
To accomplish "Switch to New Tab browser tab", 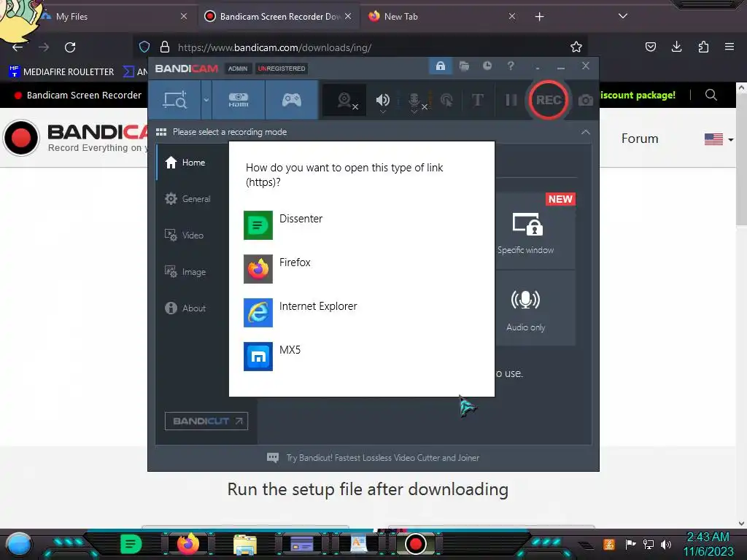I will tap(441, 16).
